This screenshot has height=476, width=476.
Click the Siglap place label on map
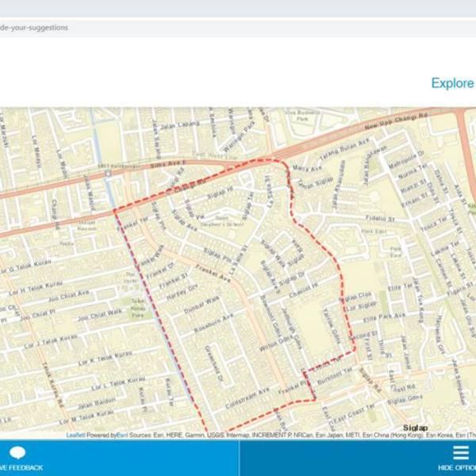tap(416, 428)
